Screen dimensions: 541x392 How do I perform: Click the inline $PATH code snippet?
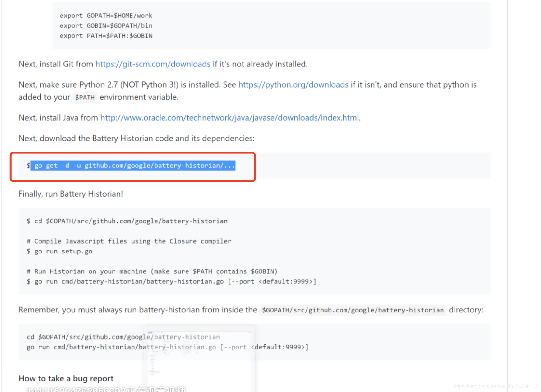click(x=85, y=97)
